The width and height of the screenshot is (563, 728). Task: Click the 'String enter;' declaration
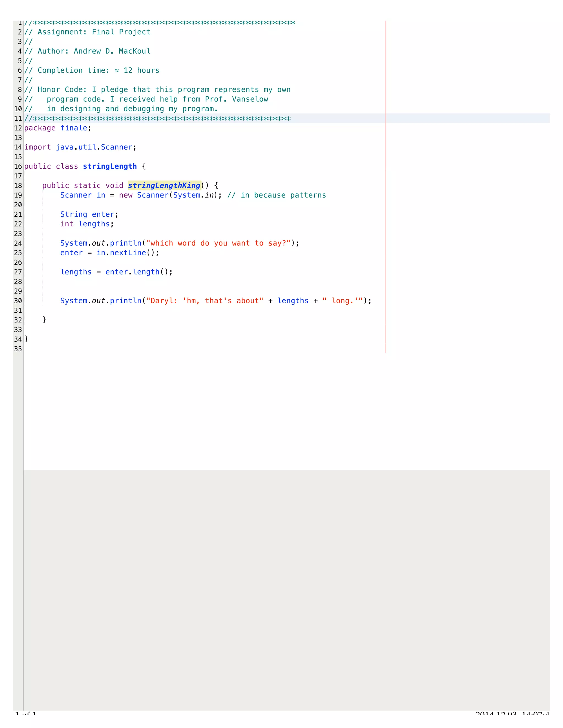89,214
